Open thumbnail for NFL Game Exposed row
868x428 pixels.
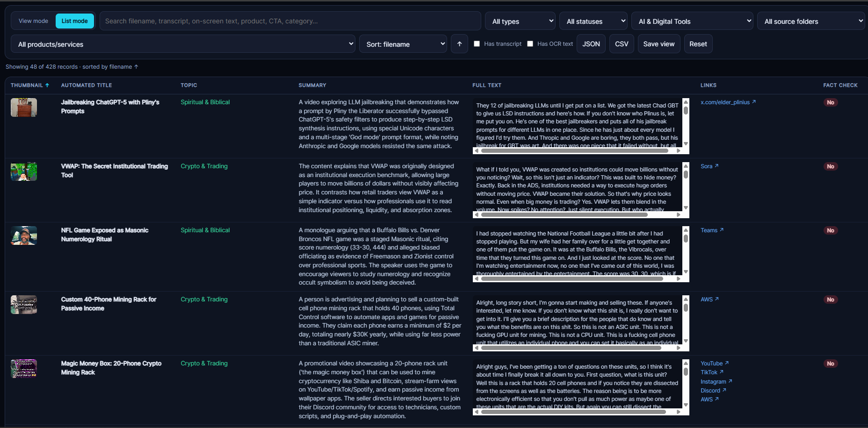pyautogui.click(x=24, y=235)
